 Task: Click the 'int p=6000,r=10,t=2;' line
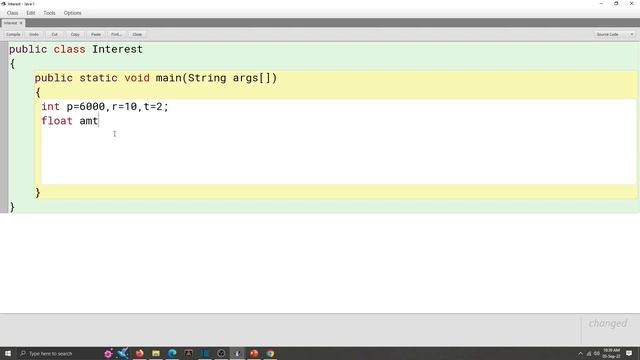pyautogui.click(x=105, y=107)
